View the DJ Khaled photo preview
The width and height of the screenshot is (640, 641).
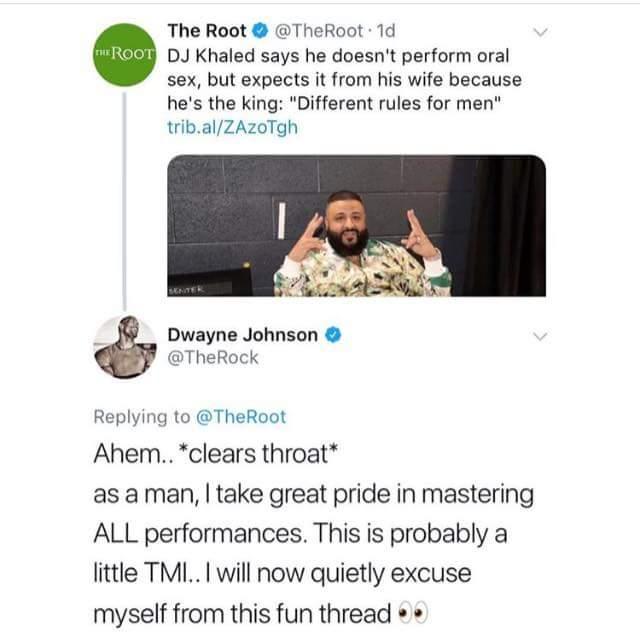[x=356, y=226]
